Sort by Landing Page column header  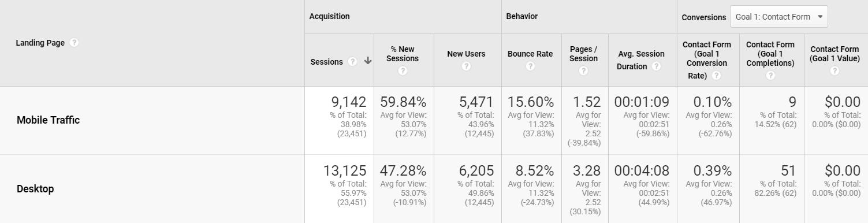click(40, 43)
